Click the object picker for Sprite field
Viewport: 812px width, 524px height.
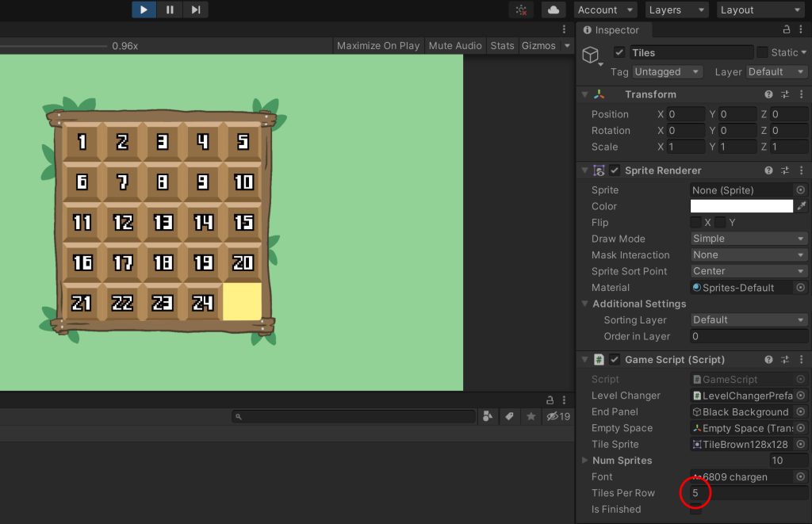(801, 190)
